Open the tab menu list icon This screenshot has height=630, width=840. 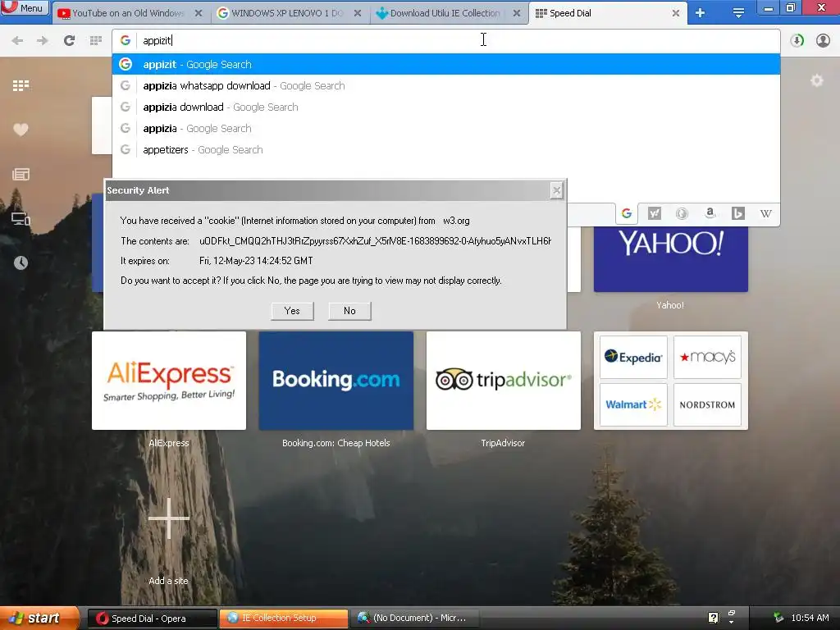738,13
